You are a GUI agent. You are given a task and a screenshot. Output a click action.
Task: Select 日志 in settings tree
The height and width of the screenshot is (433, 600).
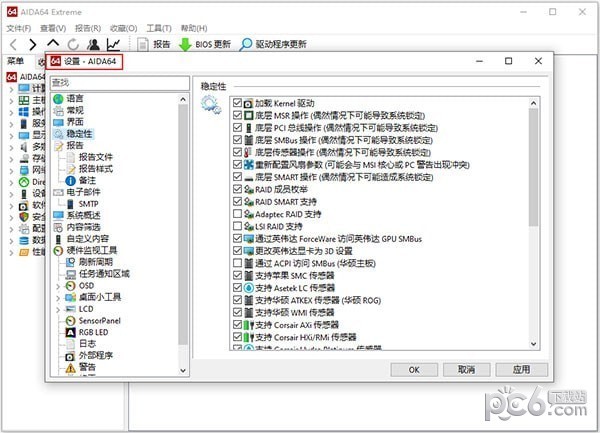87,344
